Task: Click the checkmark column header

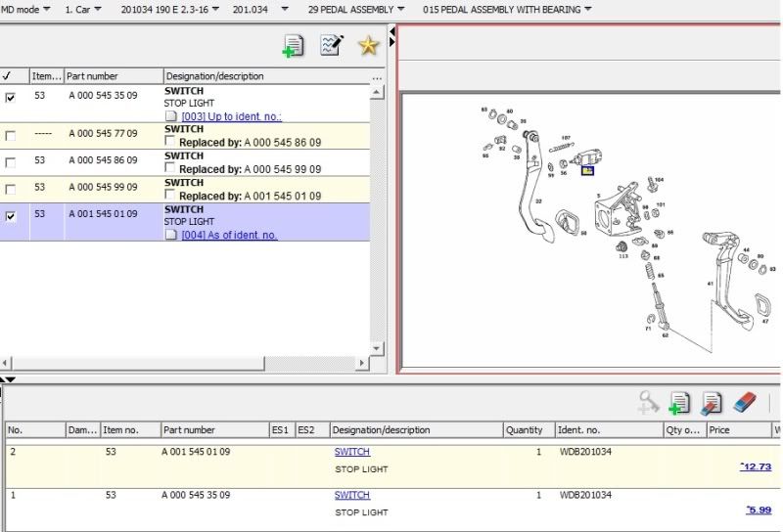Action: (x=15, y=76)
